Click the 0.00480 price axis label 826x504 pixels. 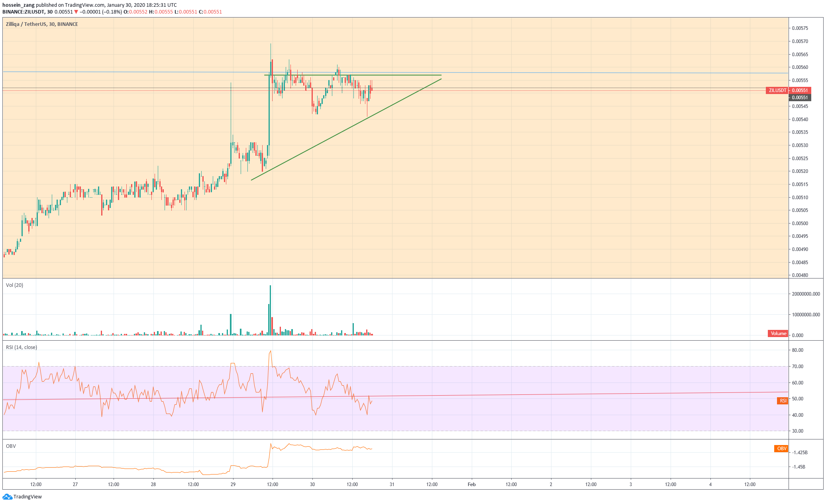click(x=800, y=275)
